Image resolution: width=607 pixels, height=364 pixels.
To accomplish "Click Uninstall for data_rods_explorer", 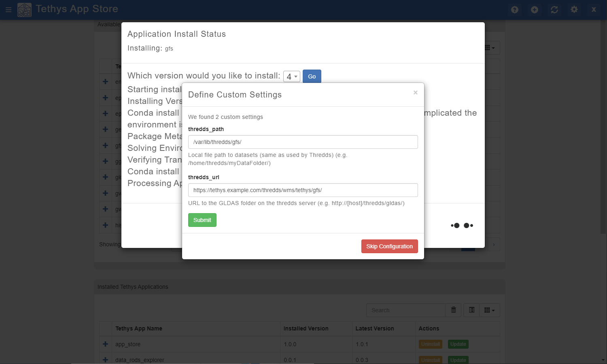I will point(431,360).
